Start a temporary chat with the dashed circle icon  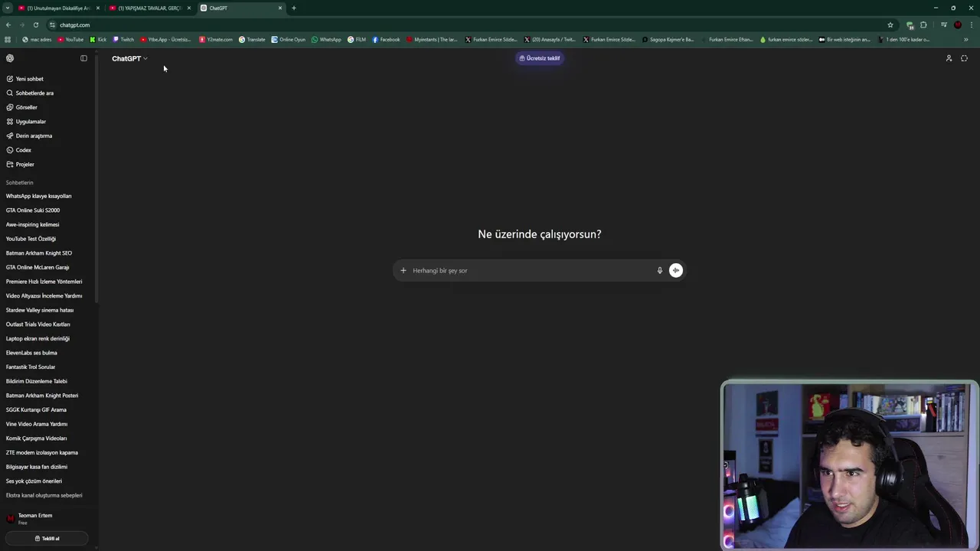pos(964,58)
